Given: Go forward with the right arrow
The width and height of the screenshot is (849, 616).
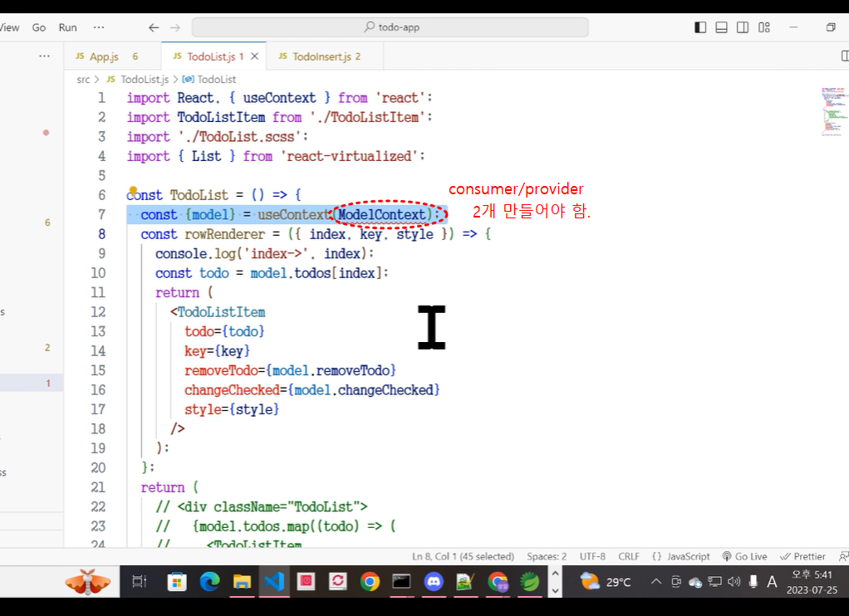Looking at the screenshot, I should point(175,27).
